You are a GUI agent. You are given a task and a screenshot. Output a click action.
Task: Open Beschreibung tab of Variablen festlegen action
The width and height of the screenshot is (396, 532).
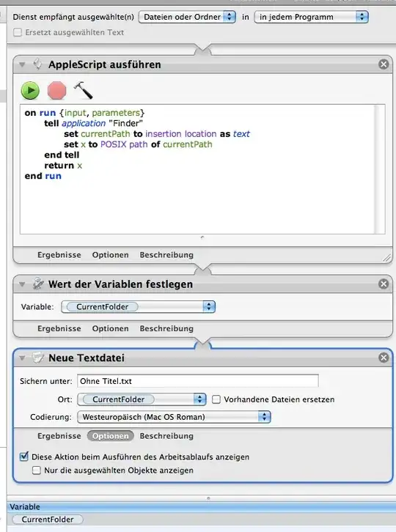(x=166, y=328)
